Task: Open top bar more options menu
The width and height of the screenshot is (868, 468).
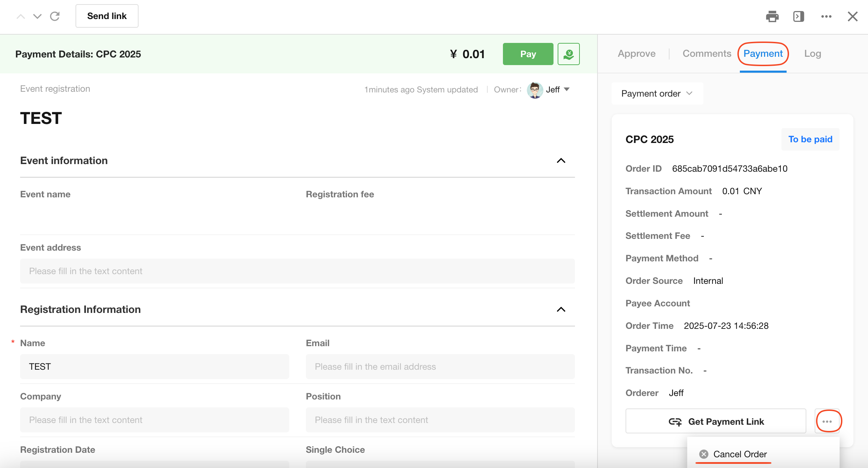Action: pyautogui.click(x=826, y=16)
